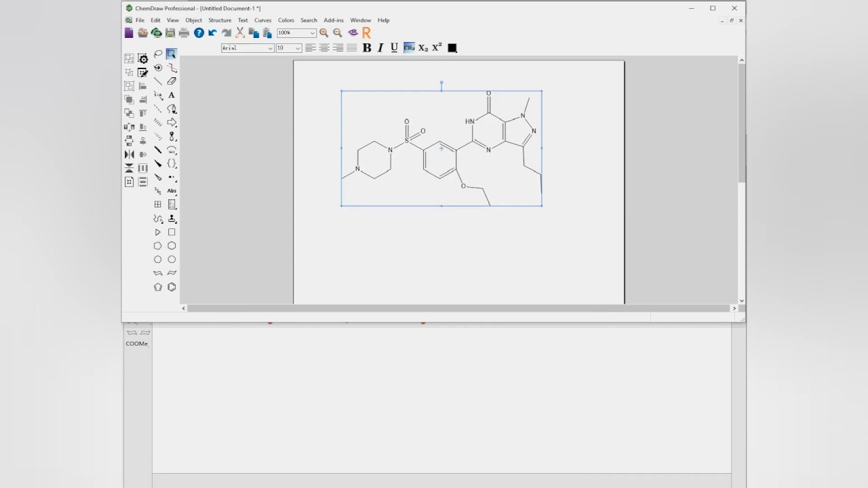Click the Save icon
The width and height of the screenshot is (868, 488).
point(170,33)
